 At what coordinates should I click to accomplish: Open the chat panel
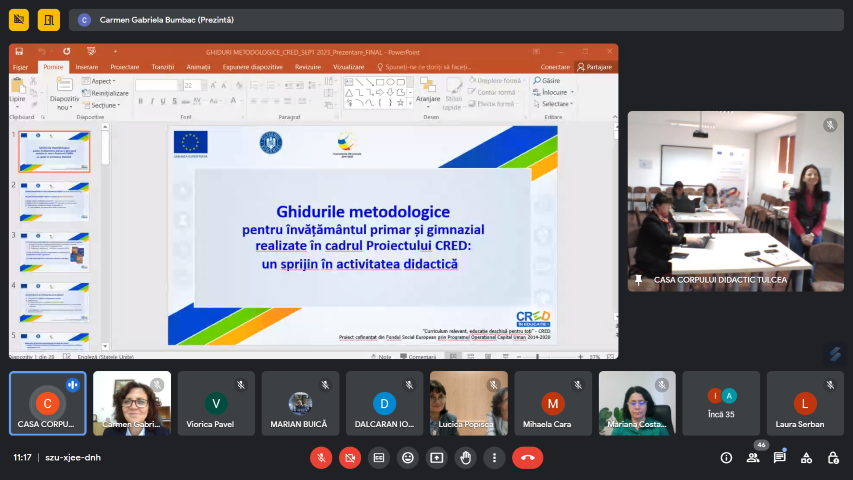point(779,457)
